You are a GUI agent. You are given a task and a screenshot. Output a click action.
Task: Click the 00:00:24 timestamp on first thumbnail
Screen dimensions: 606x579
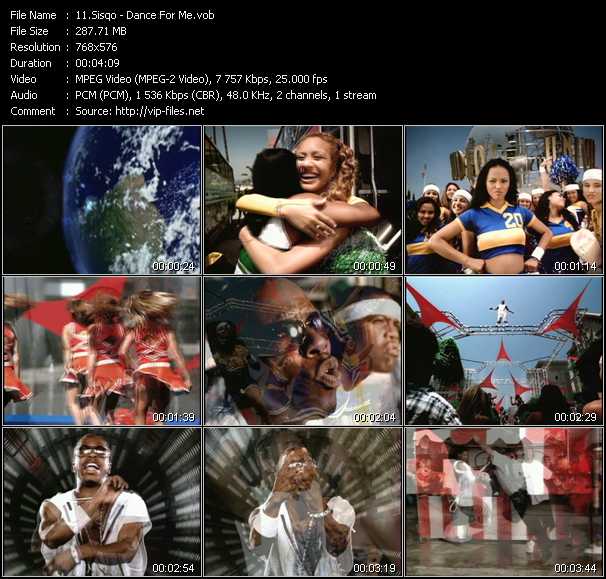pyautogui.click(x=172, y=267)
